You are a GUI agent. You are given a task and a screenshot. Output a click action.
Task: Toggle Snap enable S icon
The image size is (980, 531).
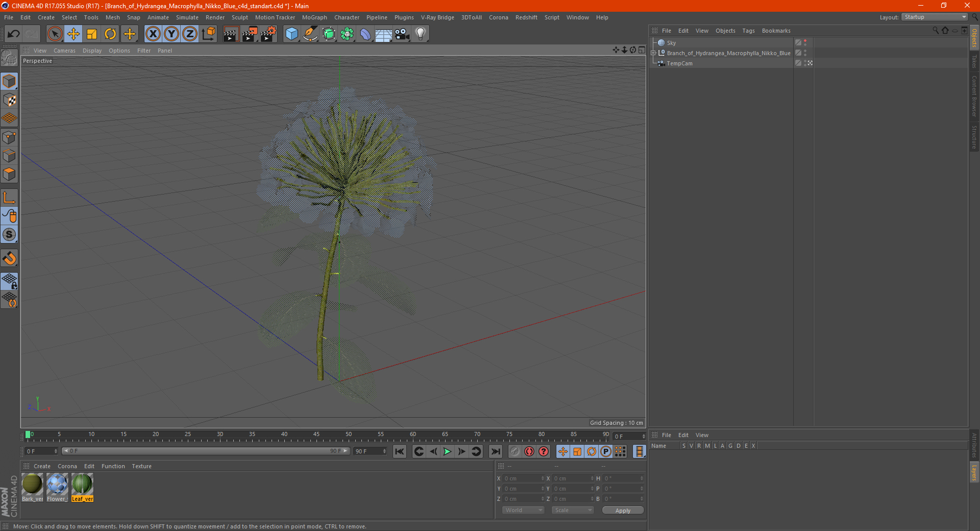pos(9,235)
